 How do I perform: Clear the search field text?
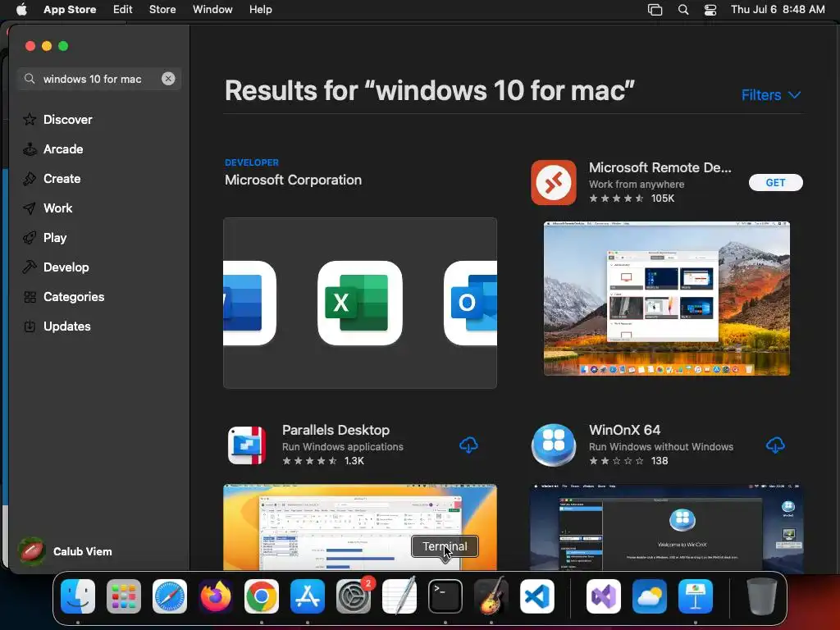tap(168, 79)
